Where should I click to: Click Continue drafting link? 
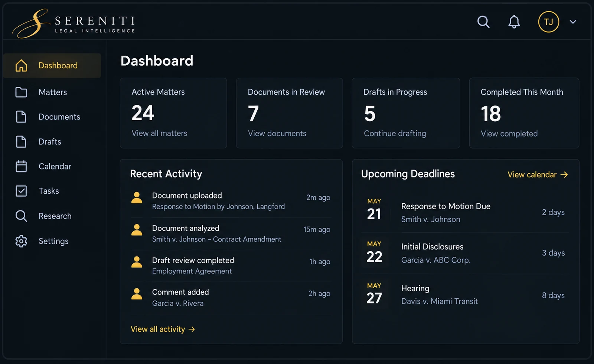coord(395,134)
